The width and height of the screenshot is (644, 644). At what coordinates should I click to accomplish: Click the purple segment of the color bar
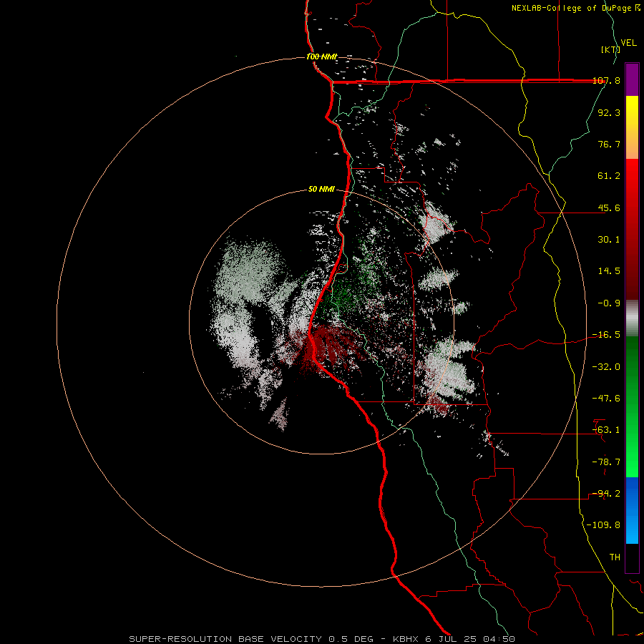tap(632, 79)
